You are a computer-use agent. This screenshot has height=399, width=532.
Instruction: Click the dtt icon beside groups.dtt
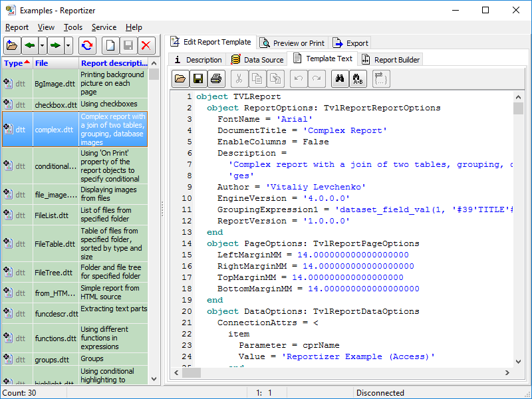[8, 359]
